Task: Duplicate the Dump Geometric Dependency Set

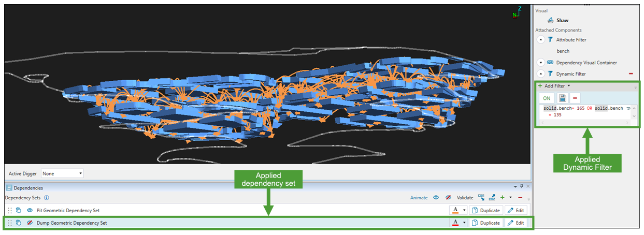Action: (x=486, y=223)
